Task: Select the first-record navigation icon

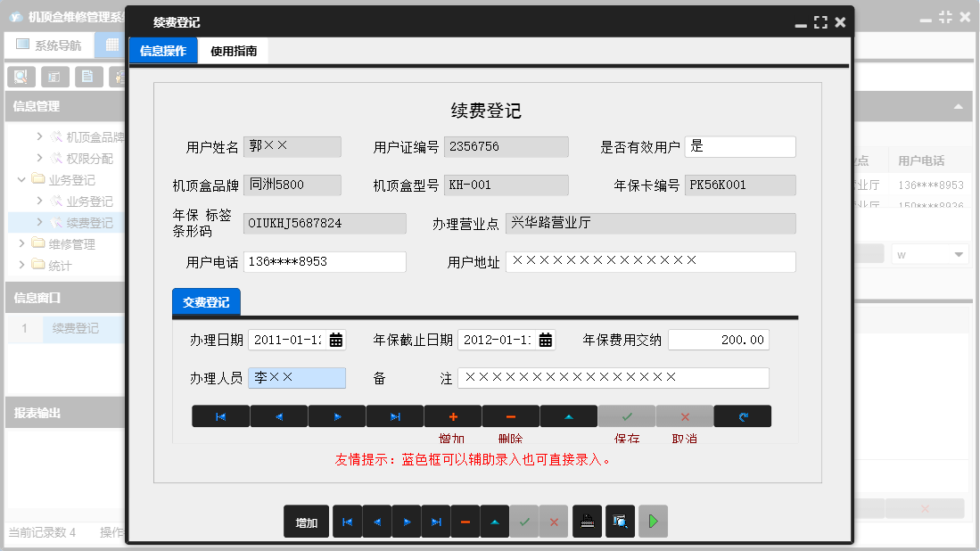Action: [x=220, y=415]
